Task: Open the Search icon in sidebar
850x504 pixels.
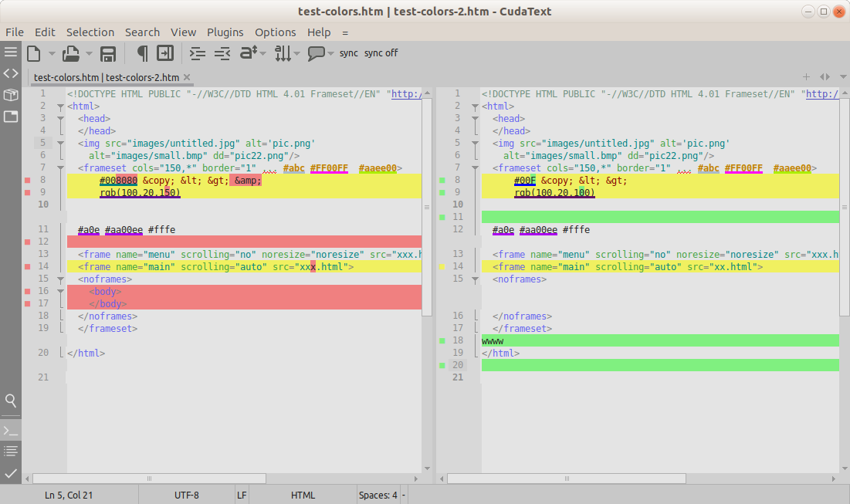Action: (x=10, y=400)
